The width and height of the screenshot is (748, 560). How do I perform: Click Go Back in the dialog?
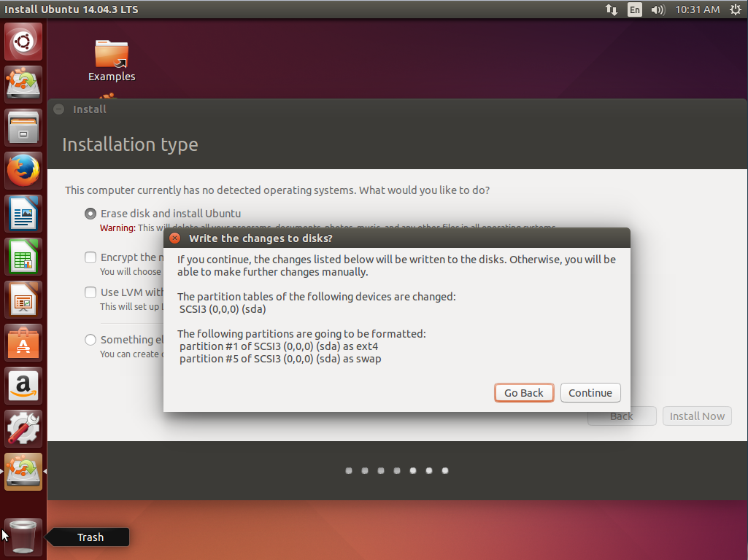(524, 393)
